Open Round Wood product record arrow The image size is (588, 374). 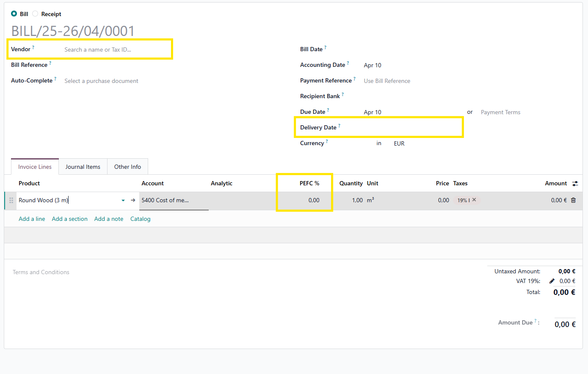tap(133, 200)
